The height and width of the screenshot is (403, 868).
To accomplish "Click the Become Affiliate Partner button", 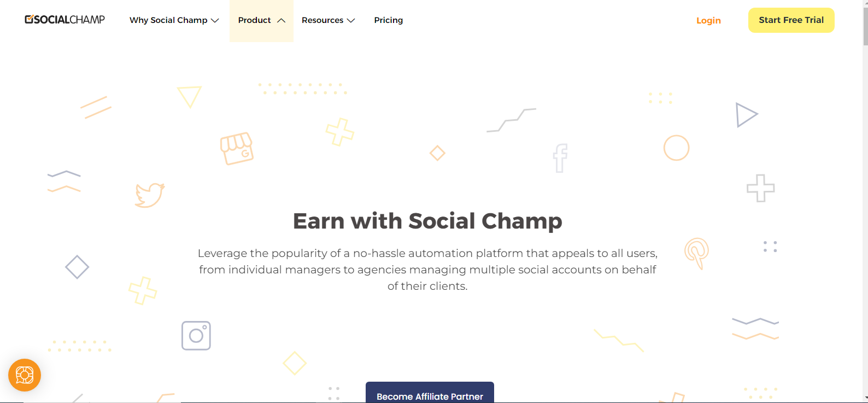I will (x=430, y=395).
